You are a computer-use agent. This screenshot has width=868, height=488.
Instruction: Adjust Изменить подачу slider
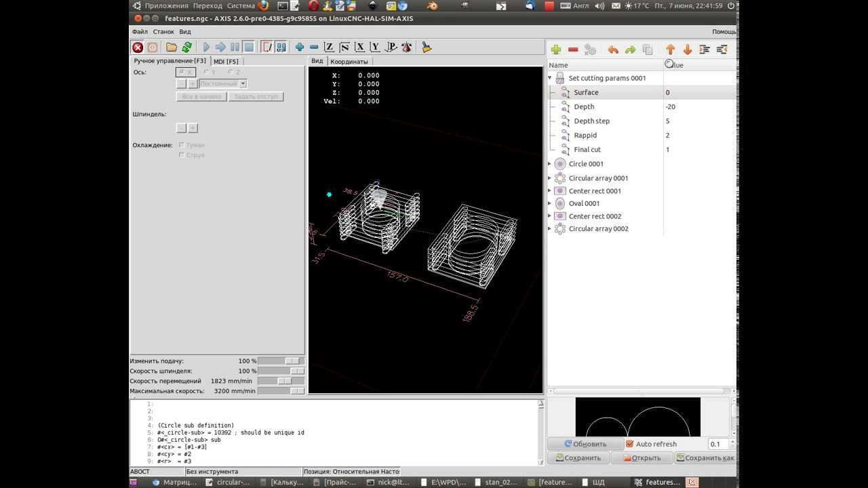[x=281, y=361]
